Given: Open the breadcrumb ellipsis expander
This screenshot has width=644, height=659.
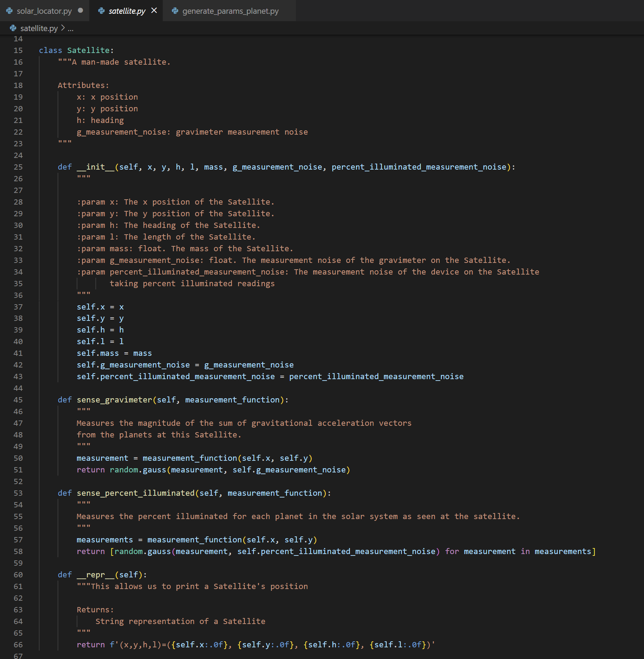Looking at the screenshot, I should tap(71, 29).
